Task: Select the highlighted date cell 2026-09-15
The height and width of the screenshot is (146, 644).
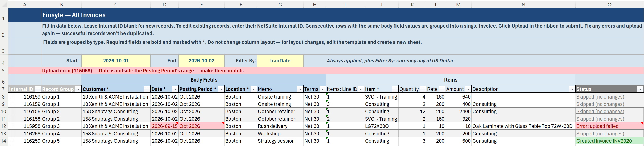Action: (x=164, y=126)
